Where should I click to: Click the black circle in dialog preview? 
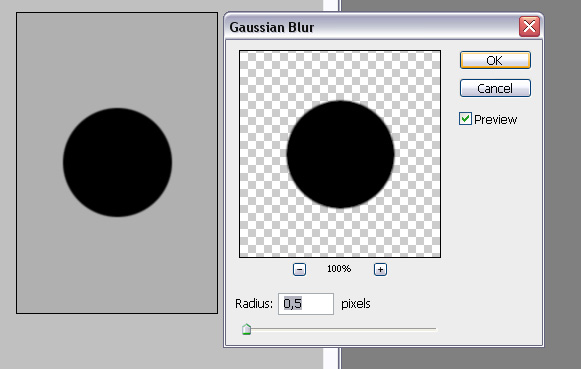[x=340, y=154]
